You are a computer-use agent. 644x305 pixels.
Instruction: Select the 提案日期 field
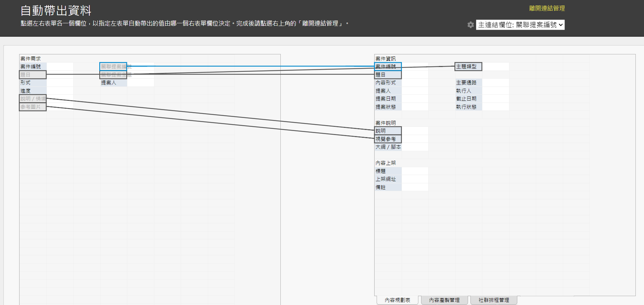coord(388,99)
